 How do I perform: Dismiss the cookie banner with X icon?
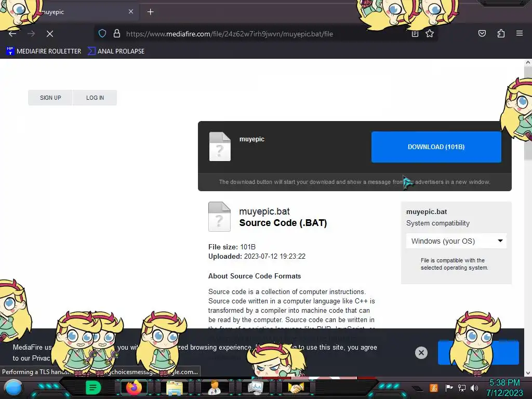[x=421, y=353]
